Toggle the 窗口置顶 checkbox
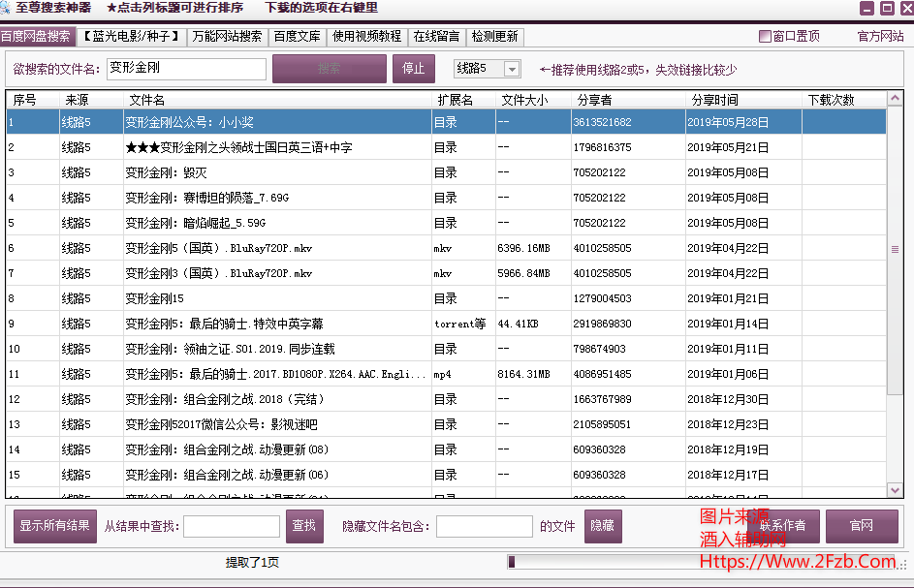 pyautogui.click(x=765, y=37)
